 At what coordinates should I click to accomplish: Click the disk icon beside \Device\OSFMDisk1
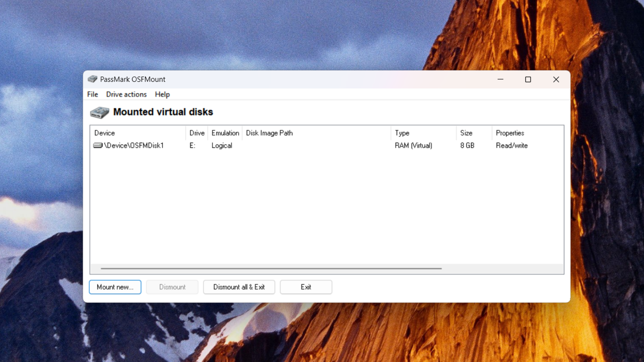(x=98, y=145)
